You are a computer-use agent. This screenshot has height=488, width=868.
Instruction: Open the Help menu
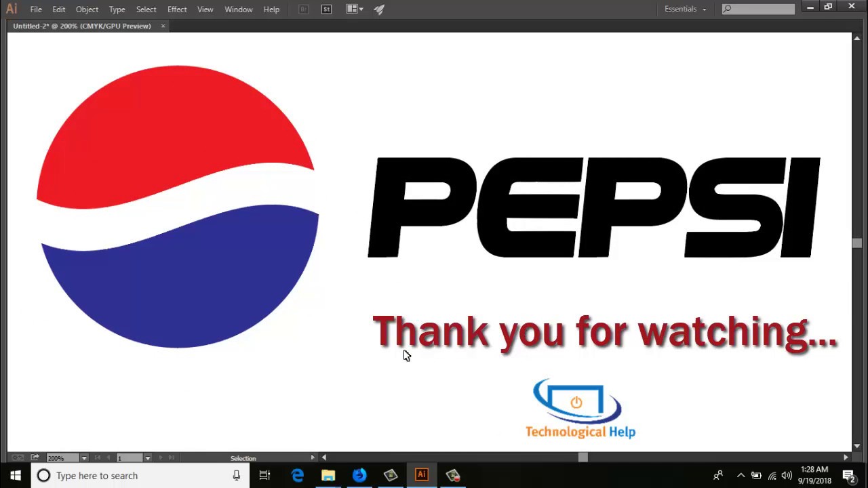(x=271, y=9)
